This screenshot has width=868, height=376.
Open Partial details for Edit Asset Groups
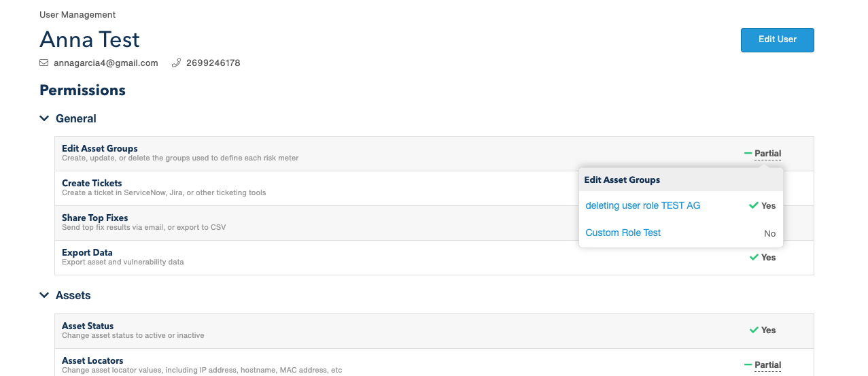coord(767,154)
